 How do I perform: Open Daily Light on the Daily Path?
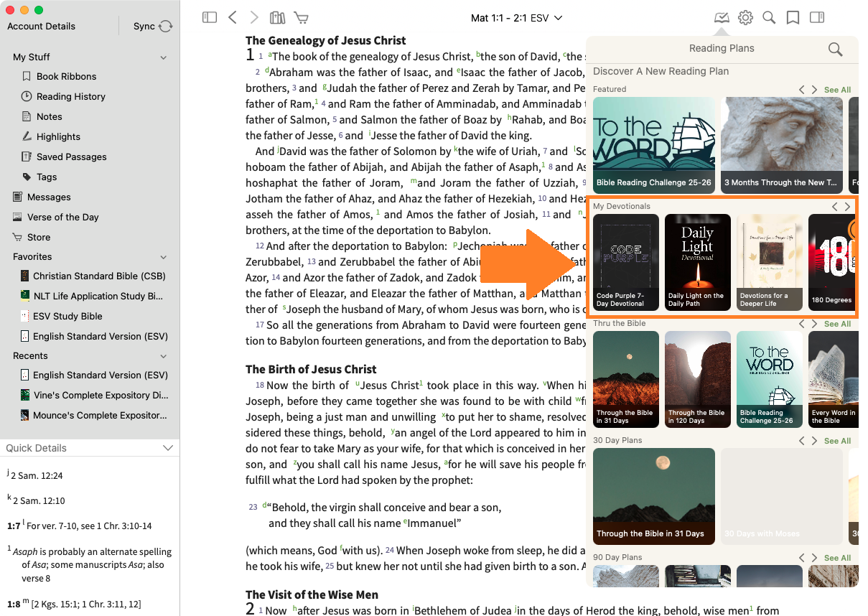[x=698, y=262]
